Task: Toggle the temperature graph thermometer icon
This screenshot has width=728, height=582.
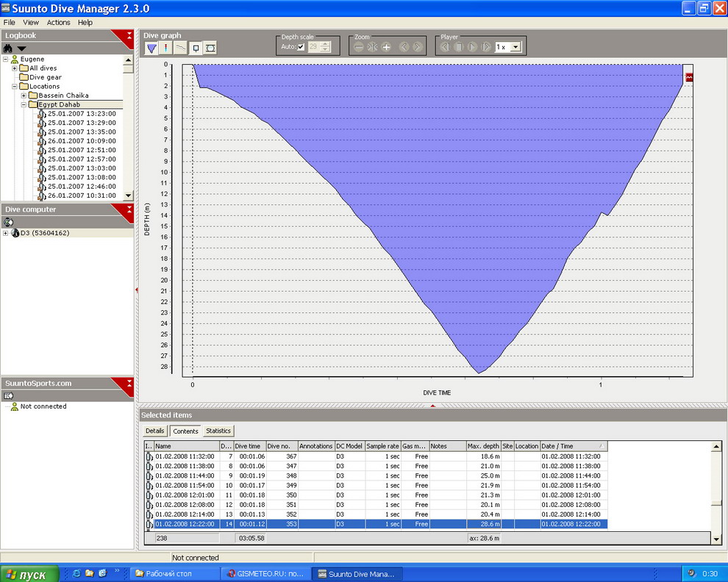Action: click(165, 48)
